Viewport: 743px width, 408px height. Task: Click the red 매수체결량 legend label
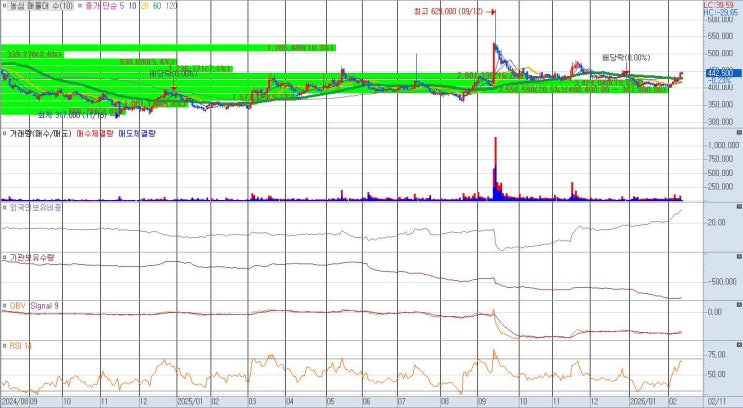point(95,134)
